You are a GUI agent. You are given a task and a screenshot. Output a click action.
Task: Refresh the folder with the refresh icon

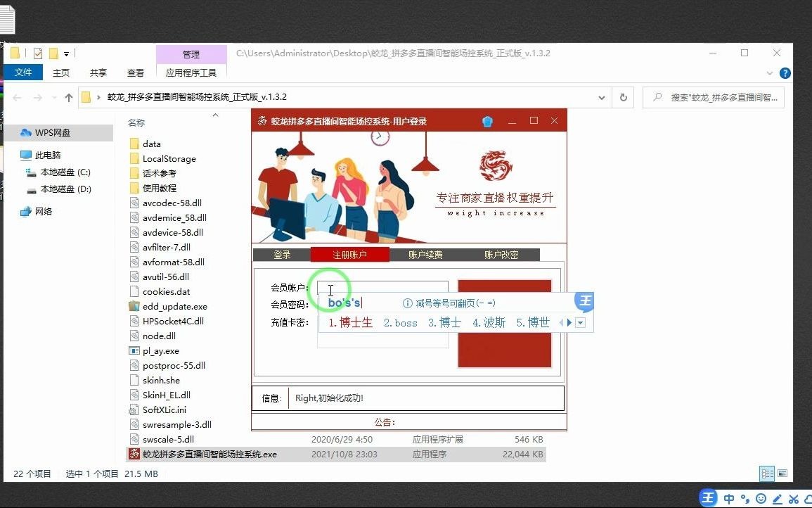tap(623, 98)
